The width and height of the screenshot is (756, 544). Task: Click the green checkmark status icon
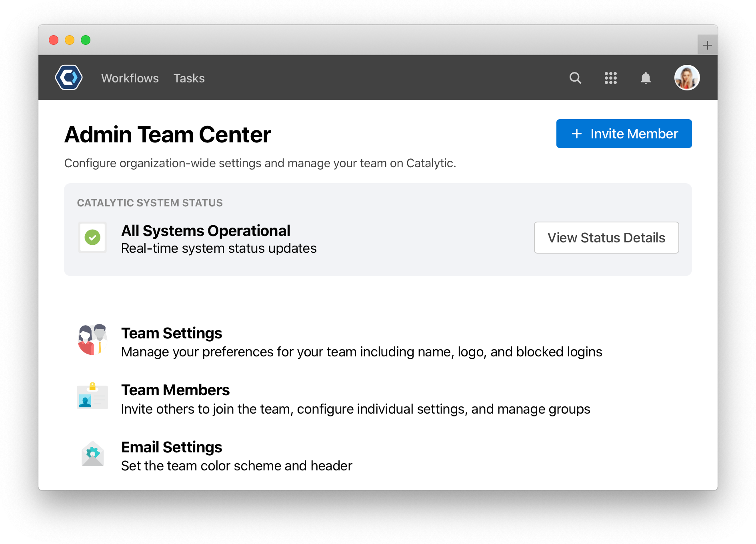[92, 237]
